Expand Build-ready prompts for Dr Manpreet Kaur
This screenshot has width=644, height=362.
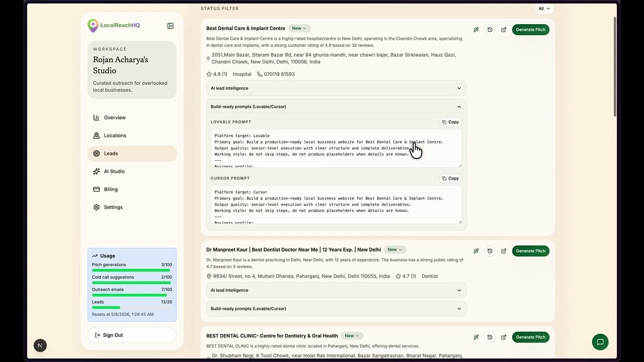(336, 308)
